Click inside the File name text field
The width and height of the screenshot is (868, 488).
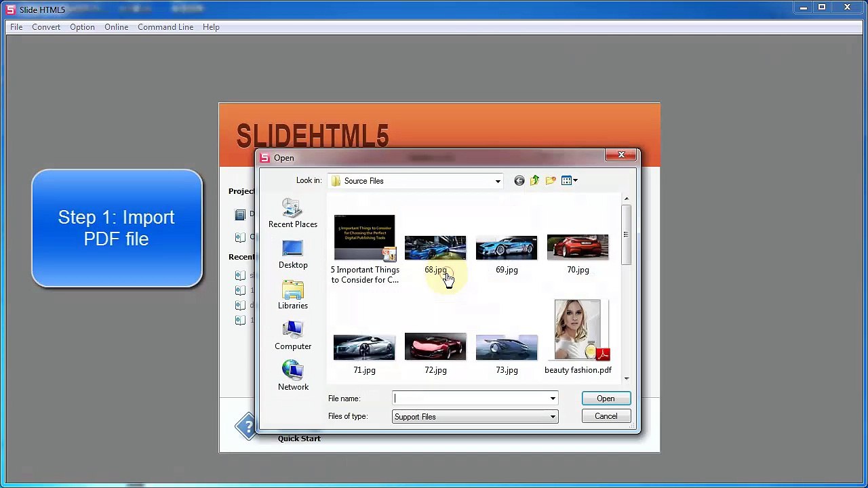471,399
